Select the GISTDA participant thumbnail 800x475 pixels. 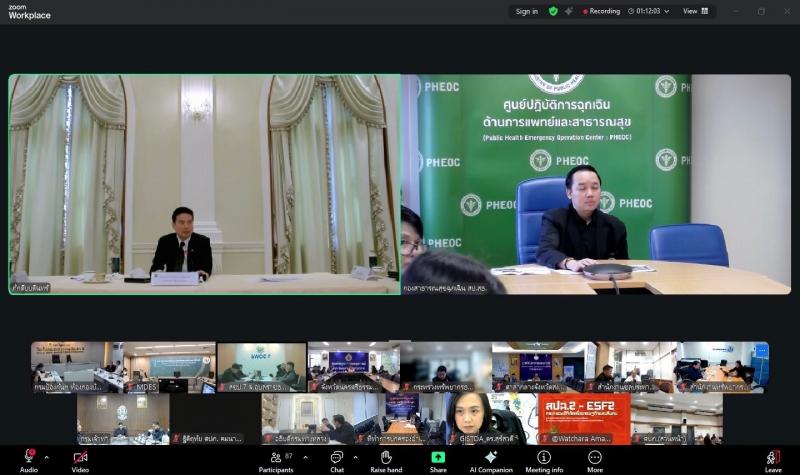(492, 419)
